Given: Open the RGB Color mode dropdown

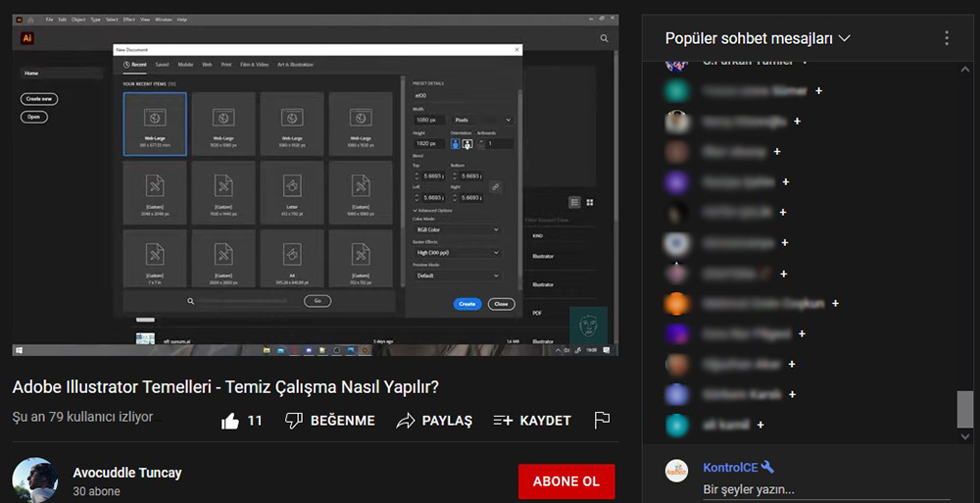Looking at the screenshot, I should pyautogui.click(x=458, y=229).
